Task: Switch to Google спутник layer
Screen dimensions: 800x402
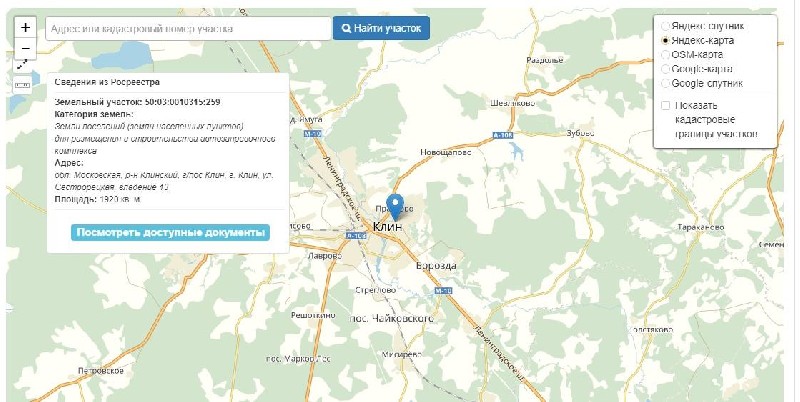Action: click(665, 84)
